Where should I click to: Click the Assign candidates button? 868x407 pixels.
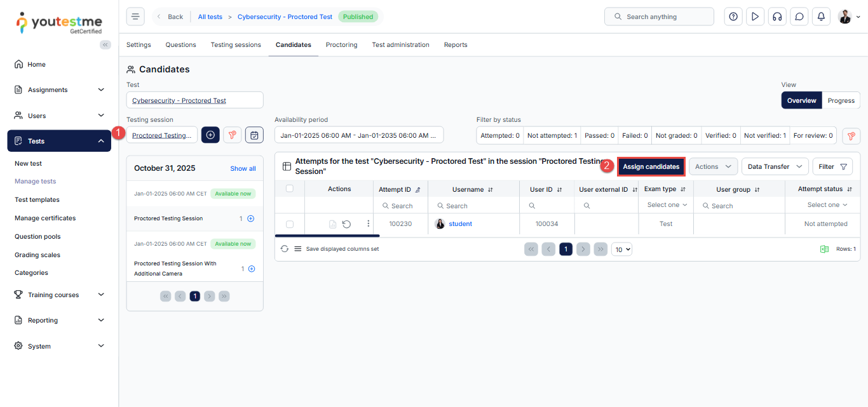point(651,166)
